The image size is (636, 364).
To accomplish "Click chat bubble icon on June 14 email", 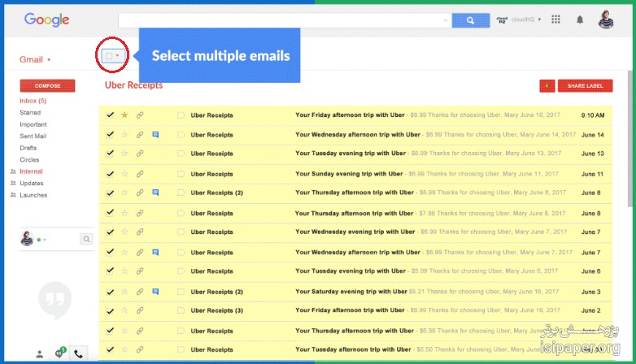I will click(155, 135).
